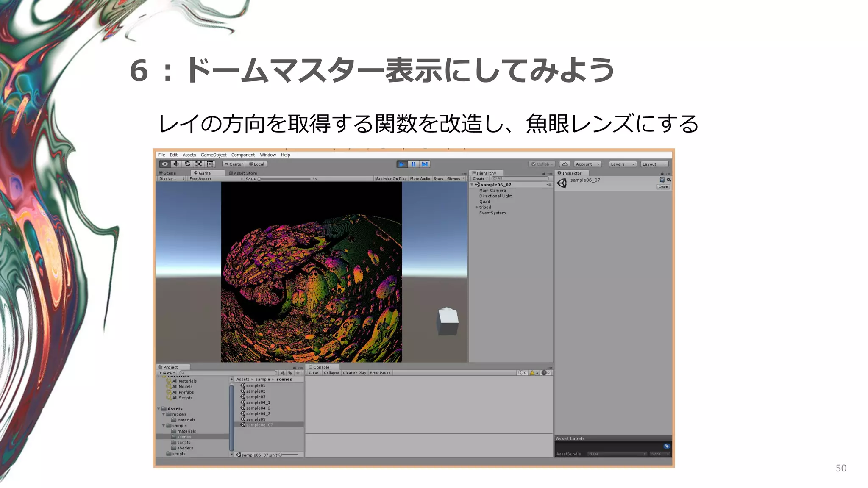This screenshot has width=868, height=488.
Task: Select All Materials saved search
Action: pos(182,381)
